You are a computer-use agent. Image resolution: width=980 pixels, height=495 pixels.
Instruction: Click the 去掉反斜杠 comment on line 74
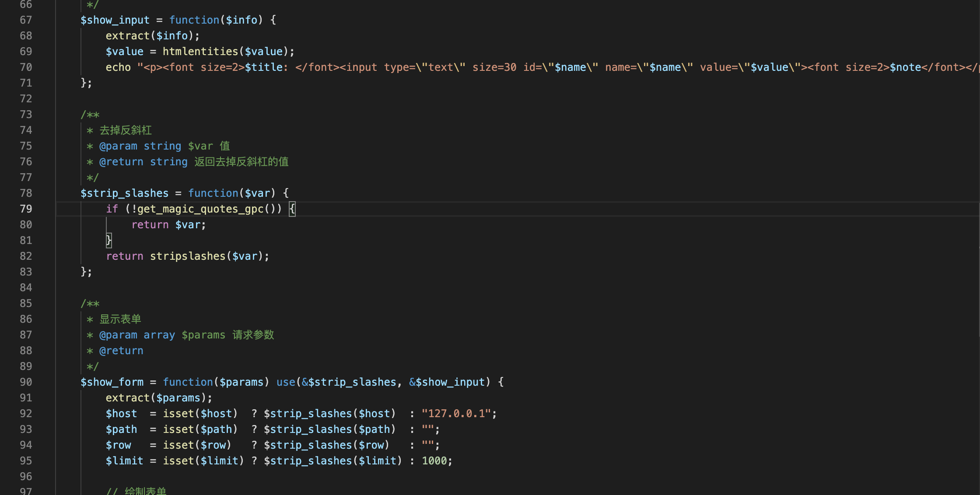click(126, 130)
